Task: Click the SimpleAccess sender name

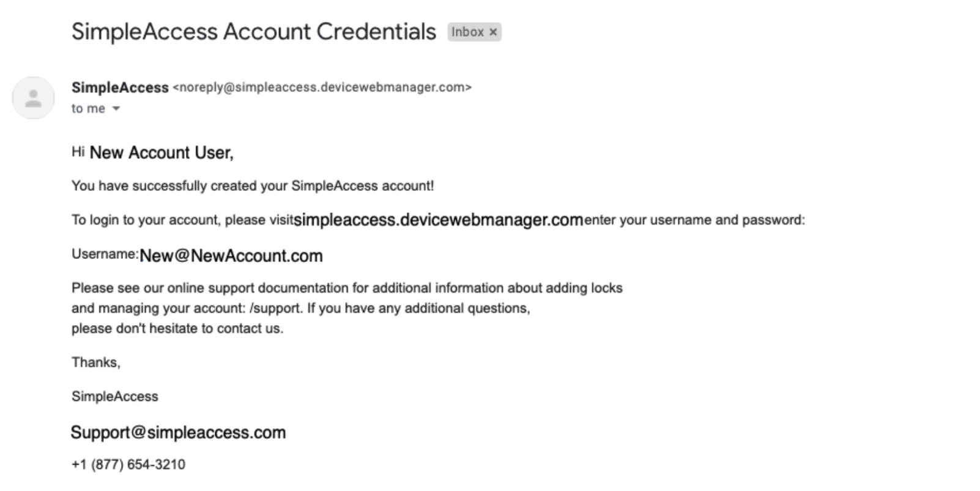Action: click(120, 88)
